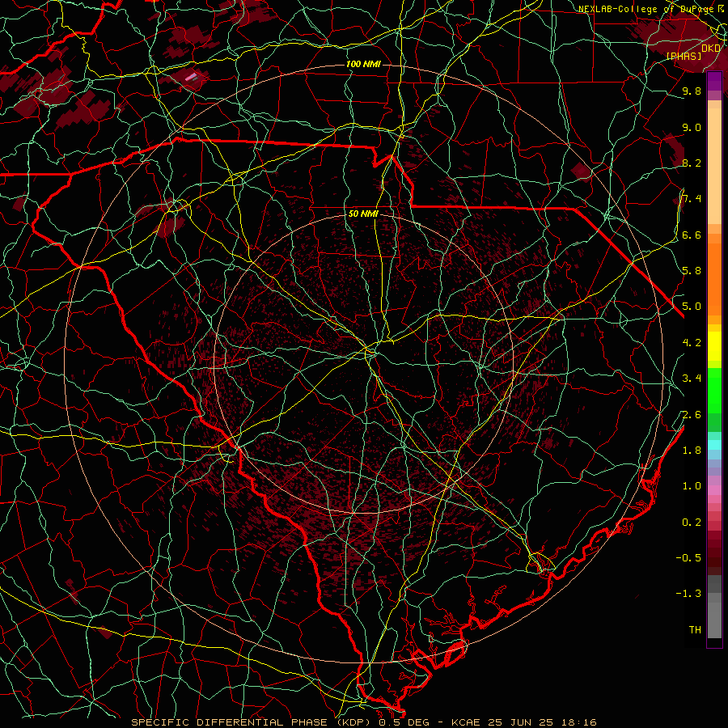Click the 5.0 value on the color scale
Viewport: 728px width, 728px height.
[x=692, y=307]
